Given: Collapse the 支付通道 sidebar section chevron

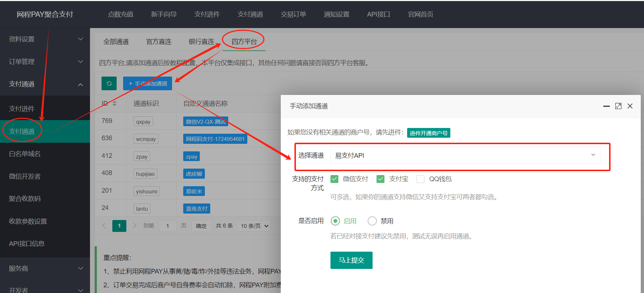Looking at the screenshot, I should pos(80,84).
